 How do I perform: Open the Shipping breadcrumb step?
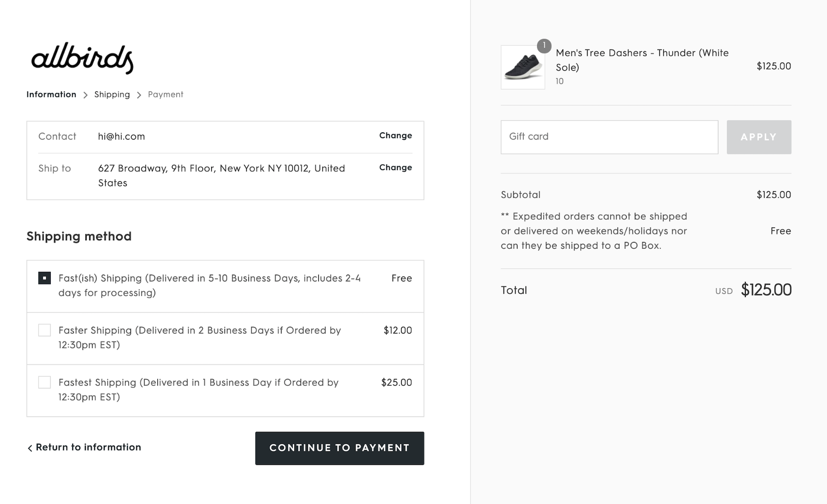112,94
